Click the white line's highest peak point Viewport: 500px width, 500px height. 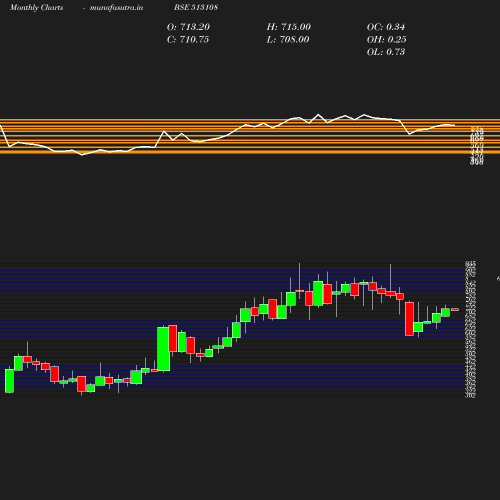click(318, 115)
